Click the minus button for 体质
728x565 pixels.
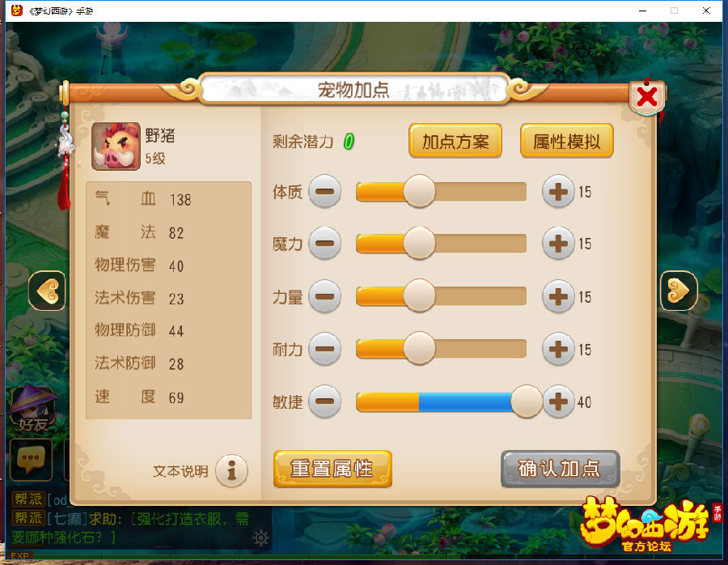(x=325, y=191)
